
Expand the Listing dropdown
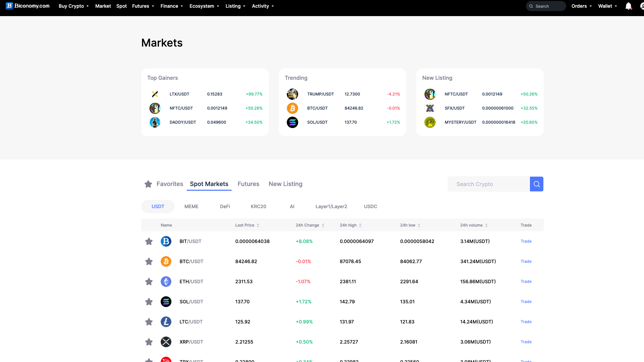[x=235, y=6]
